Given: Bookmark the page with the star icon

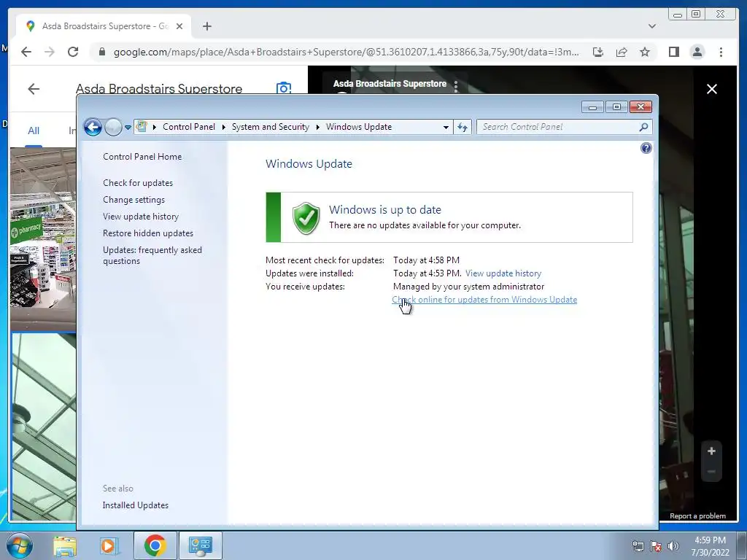Looking at the screenshot, I should click(645, 52).
